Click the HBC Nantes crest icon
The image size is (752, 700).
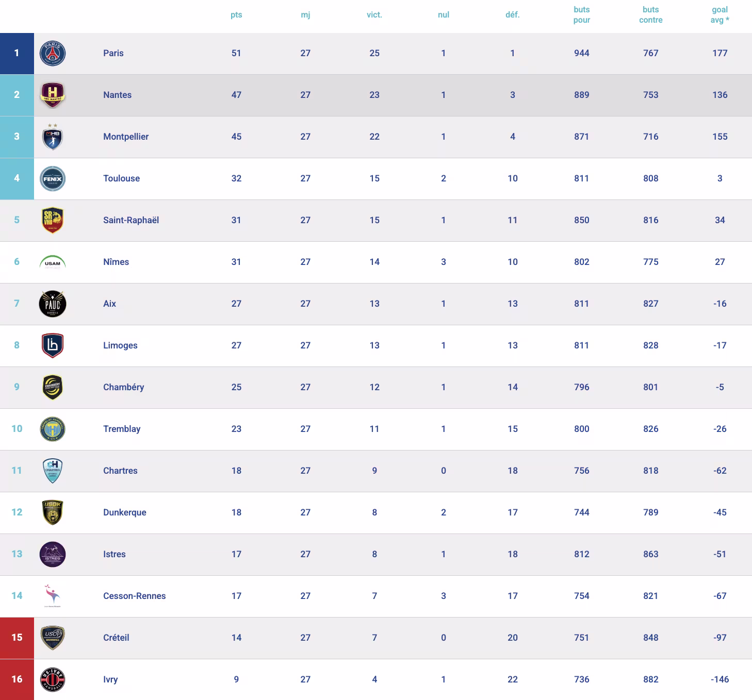(53, 95)
